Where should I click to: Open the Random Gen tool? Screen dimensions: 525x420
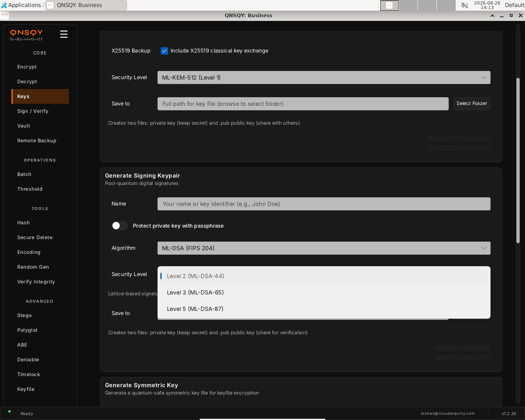(40, 267)
